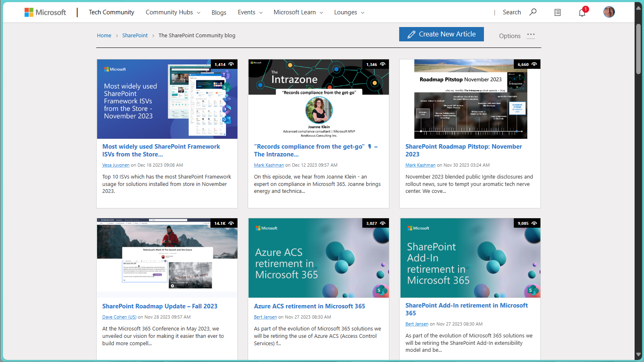Viewport: 644px width, 362px height.
Task: Open author Bert Jansen on Azure ACS post
Action: (x=265, y=317)
